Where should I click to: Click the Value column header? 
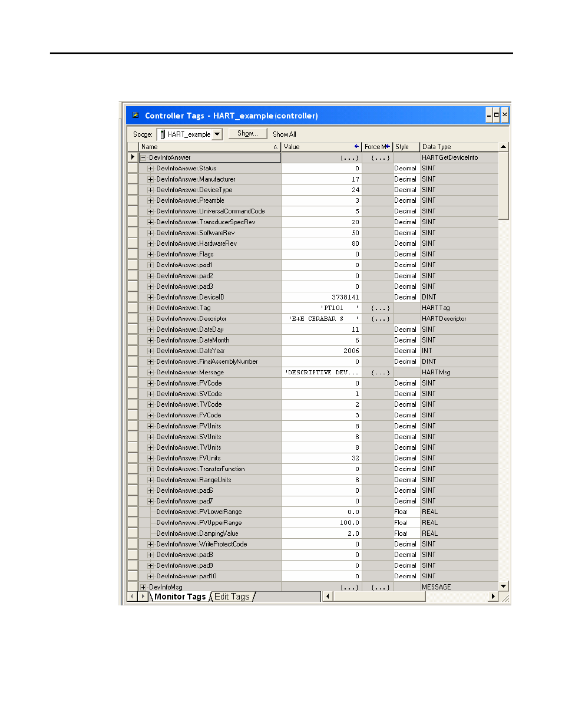point(322,147)
